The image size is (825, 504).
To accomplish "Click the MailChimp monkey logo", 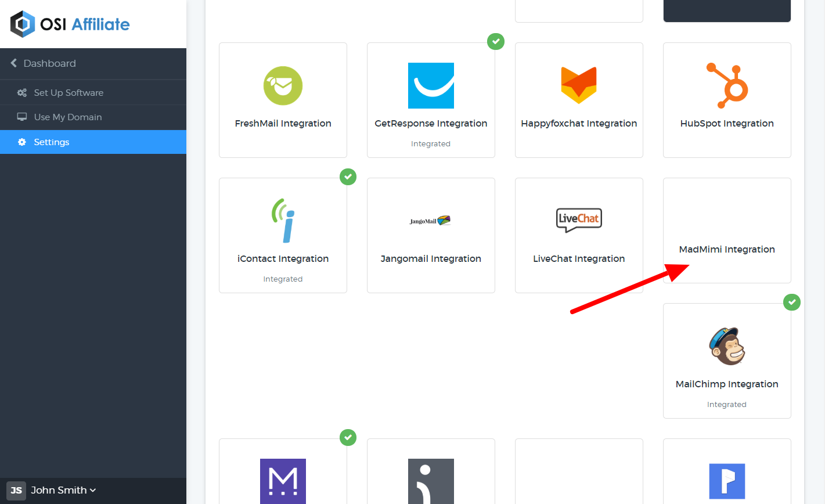I will [727, 346].
